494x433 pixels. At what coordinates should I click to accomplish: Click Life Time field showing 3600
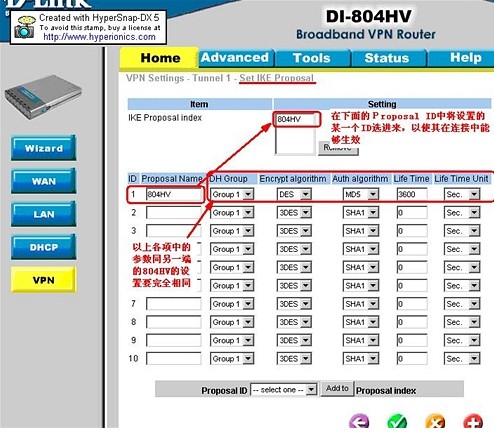[412, 194]
